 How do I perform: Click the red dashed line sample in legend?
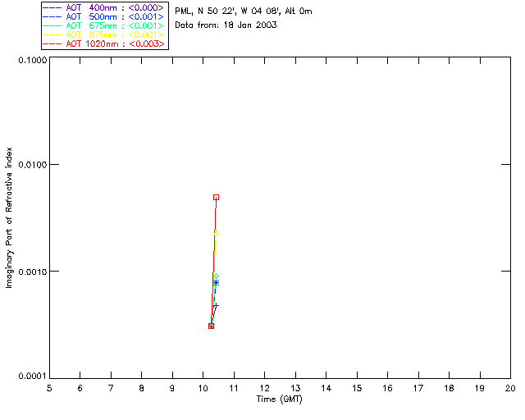(52, 43)
